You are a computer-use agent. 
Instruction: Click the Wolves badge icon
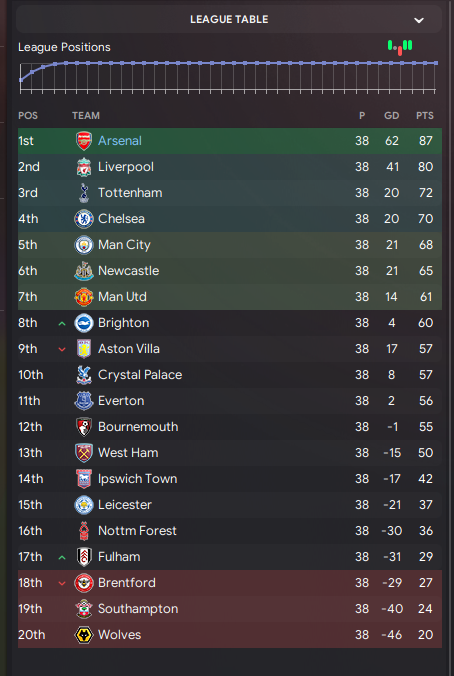(84, 635)
